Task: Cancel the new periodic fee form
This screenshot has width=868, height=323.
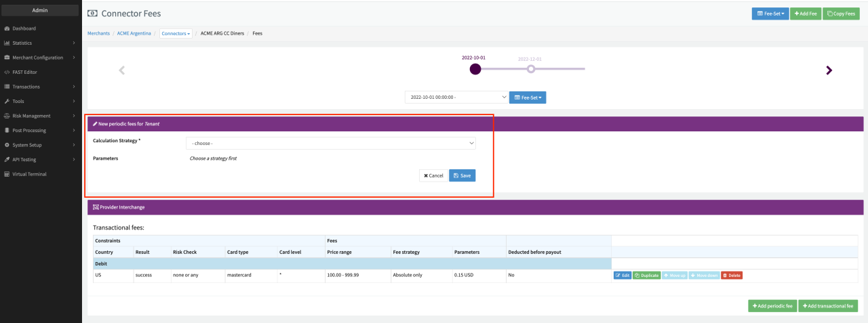Action: [x=433, y=175]
